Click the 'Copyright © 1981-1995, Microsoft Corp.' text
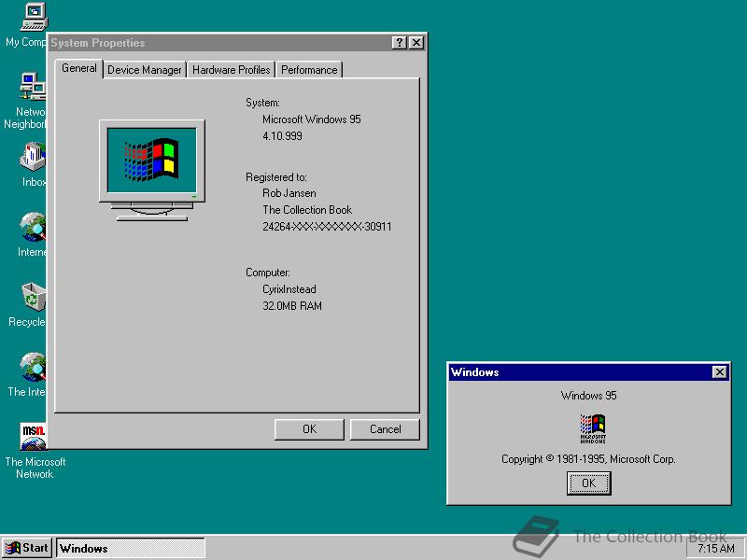747x560 pixels. coord(588,459)
